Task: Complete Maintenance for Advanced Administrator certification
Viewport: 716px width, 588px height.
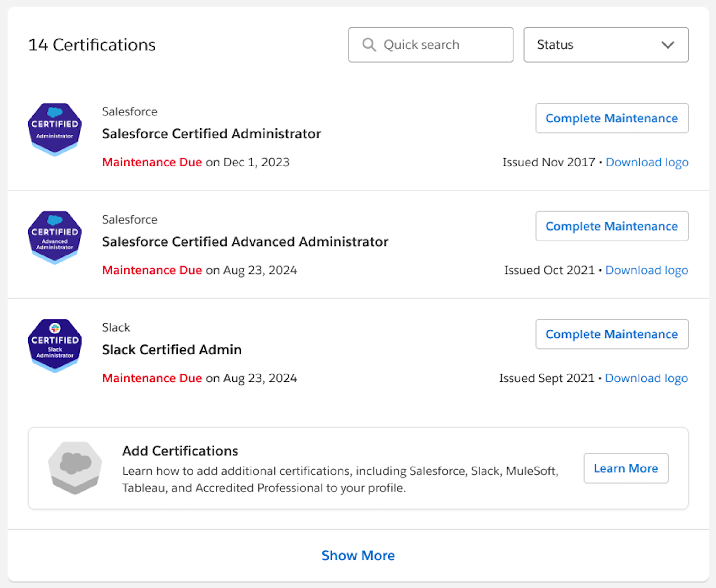Action: (611, 226)
